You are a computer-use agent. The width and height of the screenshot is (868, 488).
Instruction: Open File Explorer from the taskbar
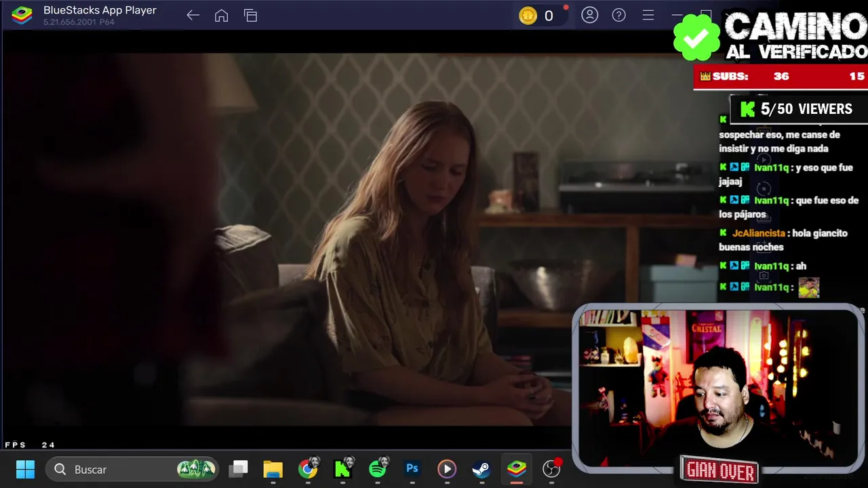273,469
